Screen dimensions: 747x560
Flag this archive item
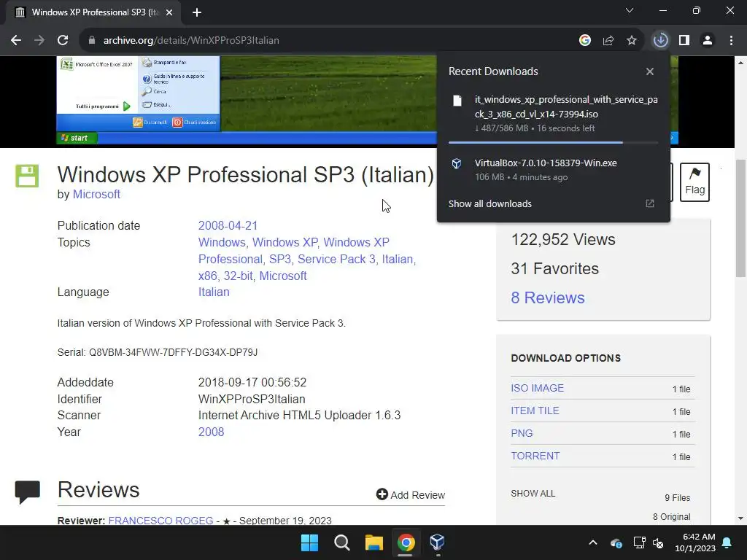[694, 182]
